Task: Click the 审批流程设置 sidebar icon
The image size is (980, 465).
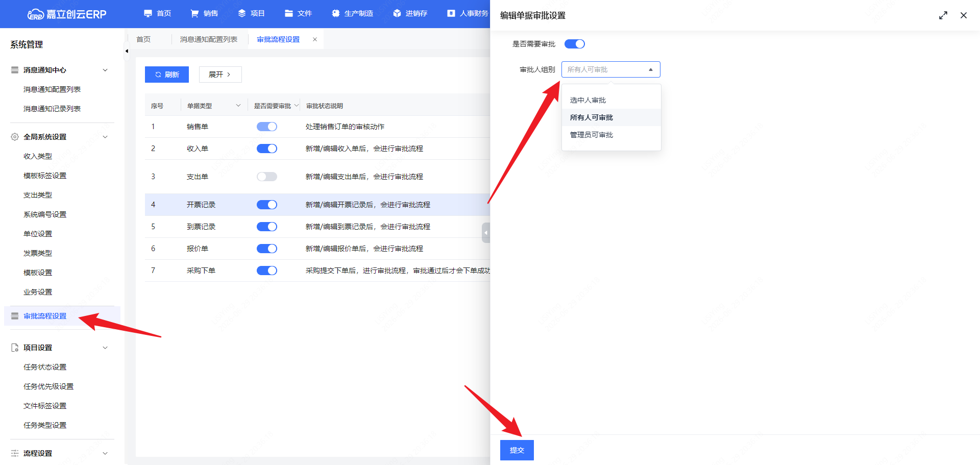Action: click(15, 316)
